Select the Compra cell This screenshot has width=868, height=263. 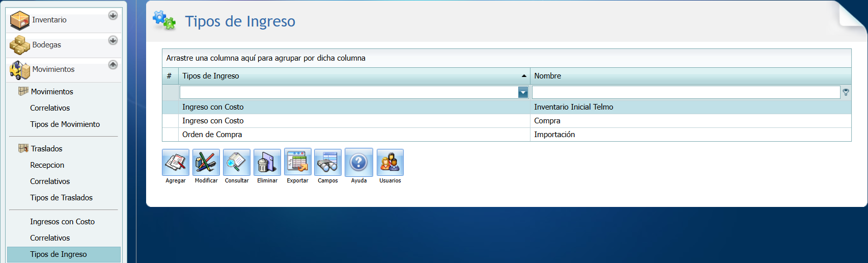[x=691, y=121]
